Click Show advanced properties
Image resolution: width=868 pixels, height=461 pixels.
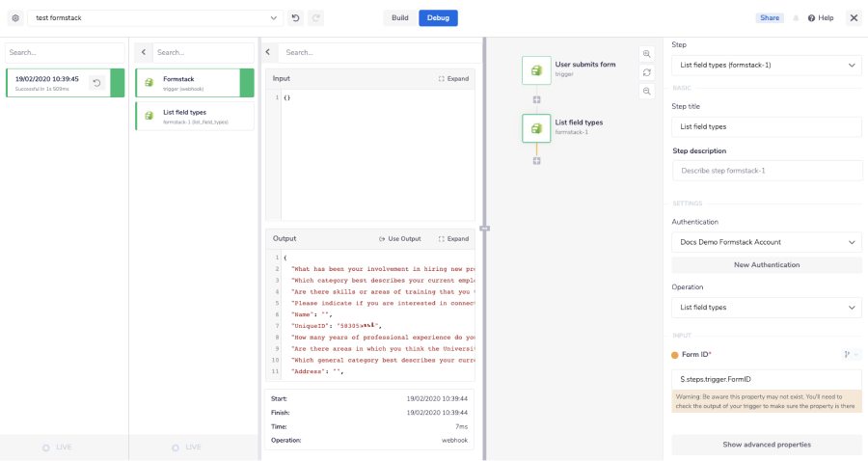coord(767,445)
